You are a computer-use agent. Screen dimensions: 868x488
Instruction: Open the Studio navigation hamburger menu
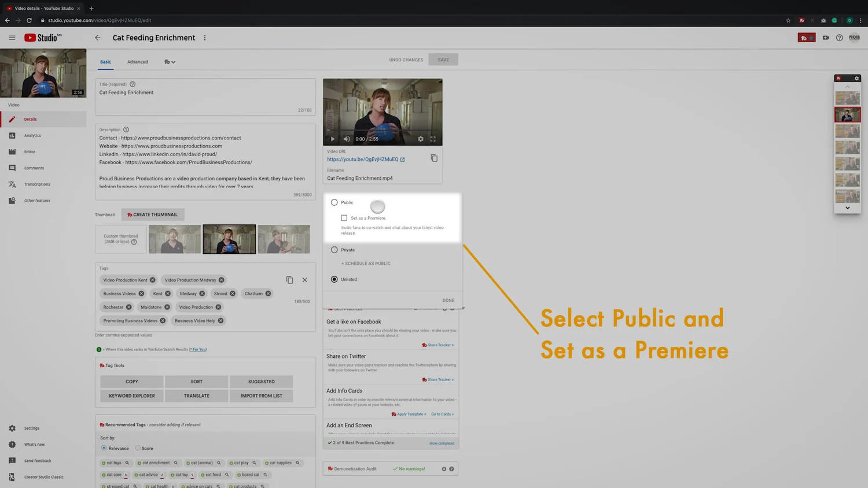(12, 38)
